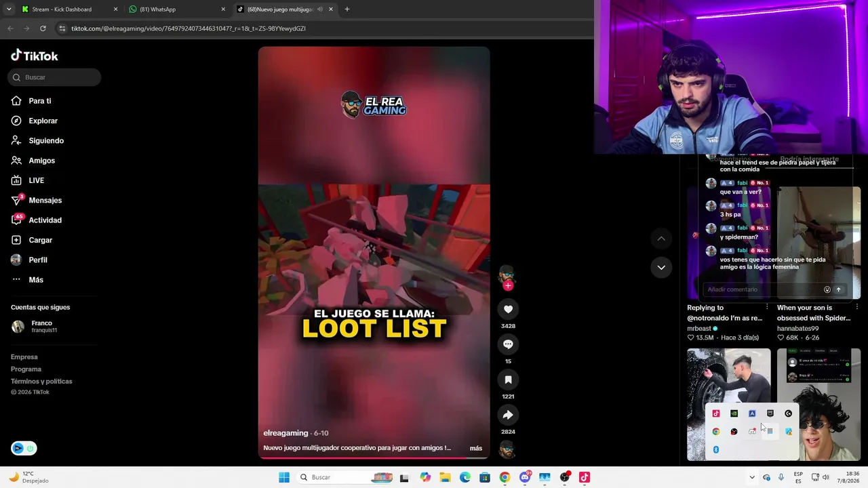Reload the current page
This screenshot has height=488, width=868.
[x=43, y=28]
